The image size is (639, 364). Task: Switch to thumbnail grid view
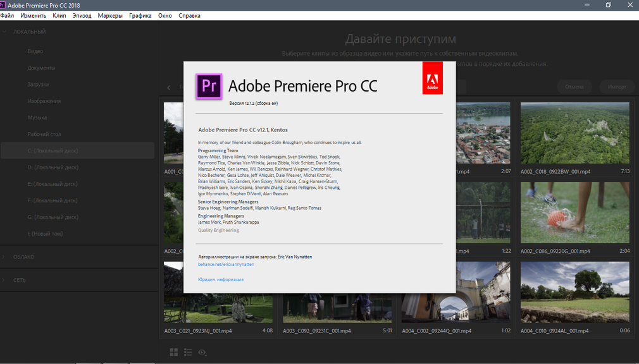point(174,352)
